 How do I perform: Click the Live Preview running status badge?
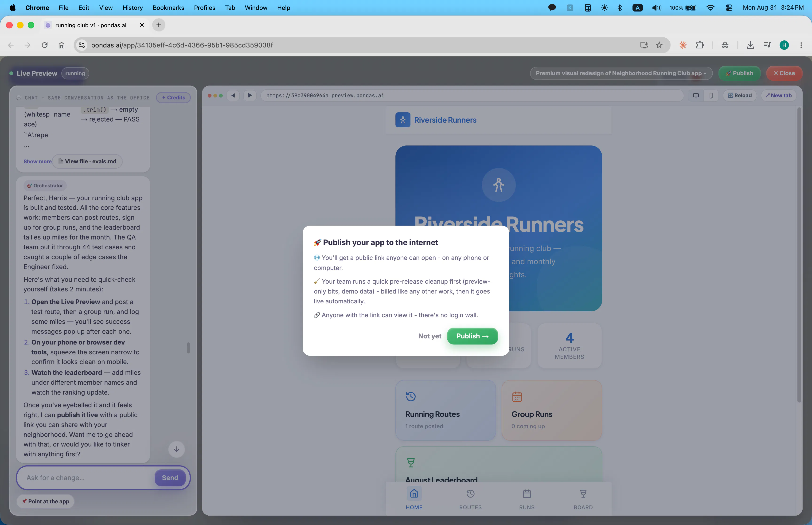click(x=75, y=73)
